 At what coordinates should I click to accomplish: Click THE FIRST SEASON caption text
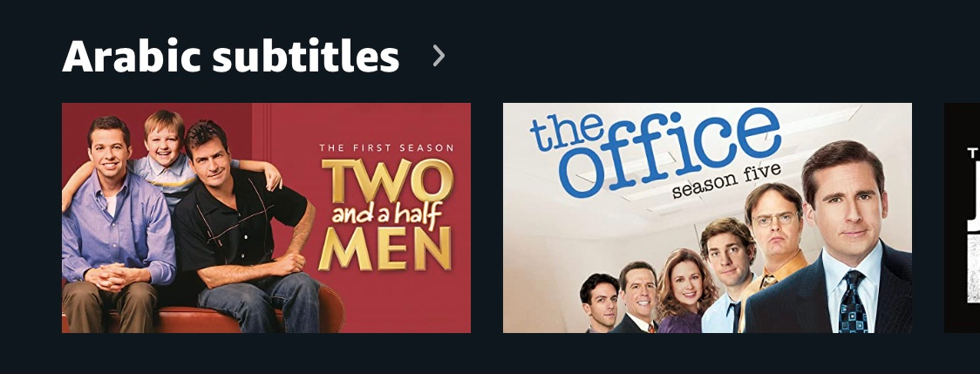pos(386,148)
